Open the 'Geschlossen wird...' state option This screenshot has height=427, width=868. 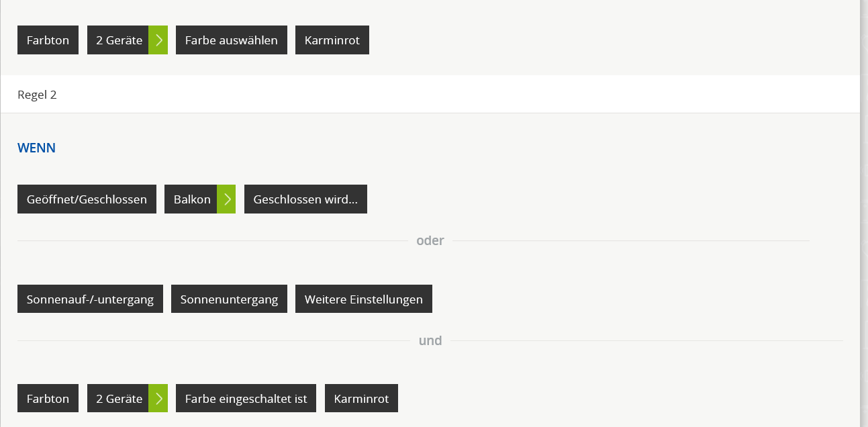point(305,199)
